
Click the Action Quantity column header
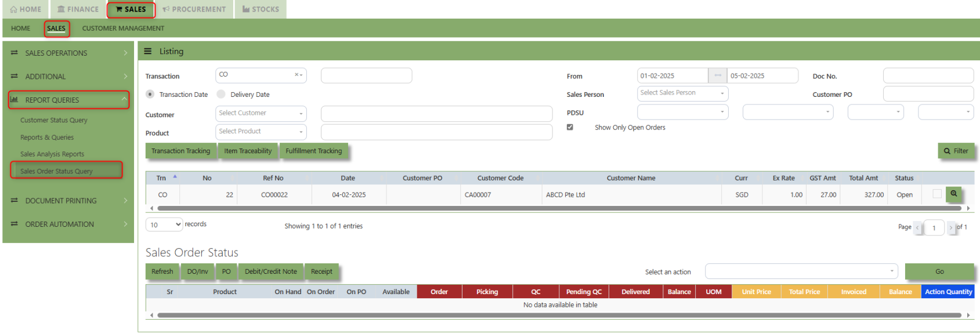pos(948,292)
